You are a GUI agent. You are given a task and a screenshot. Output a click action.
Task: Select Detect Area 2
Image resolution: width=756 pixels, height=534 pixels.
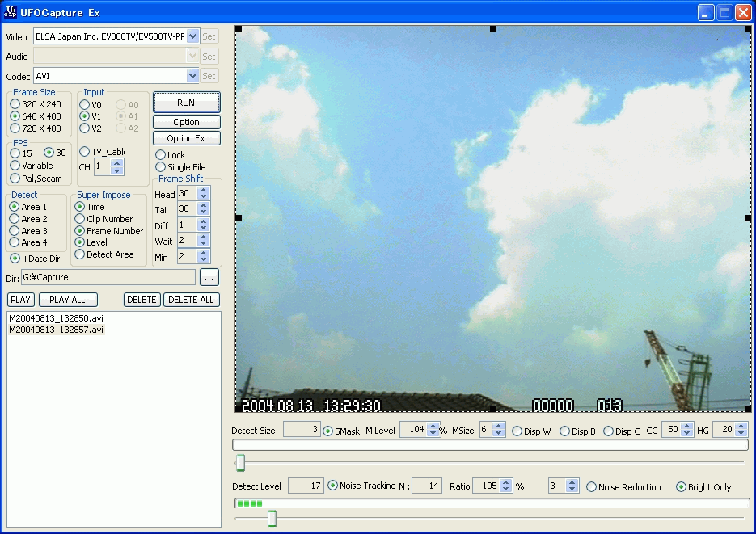(x=15, y=219)
